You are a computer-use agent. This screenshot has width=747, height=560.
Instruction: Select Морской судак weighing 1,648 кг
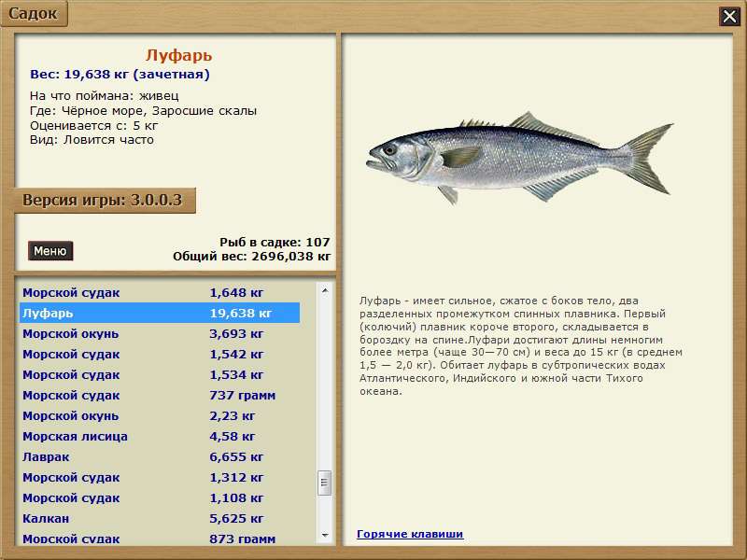(x=159, y=293)
